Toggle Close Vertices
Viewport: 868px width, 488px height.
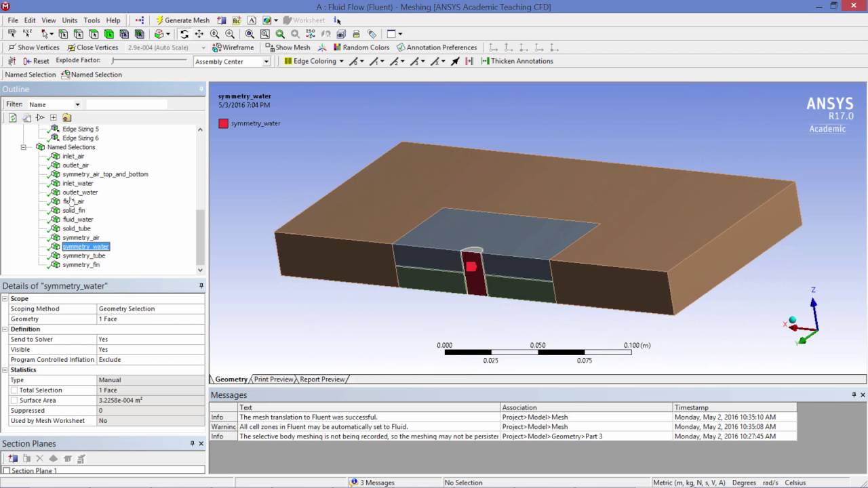tap(93, 47)
